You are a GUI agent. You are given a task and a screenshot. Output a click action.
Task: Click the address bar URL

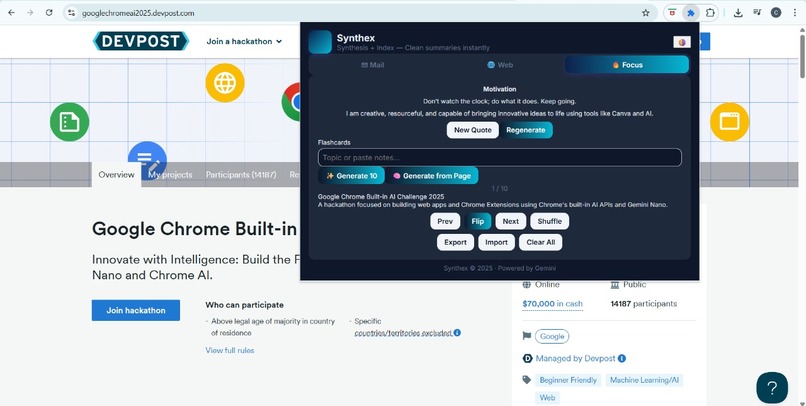[138, 13]
